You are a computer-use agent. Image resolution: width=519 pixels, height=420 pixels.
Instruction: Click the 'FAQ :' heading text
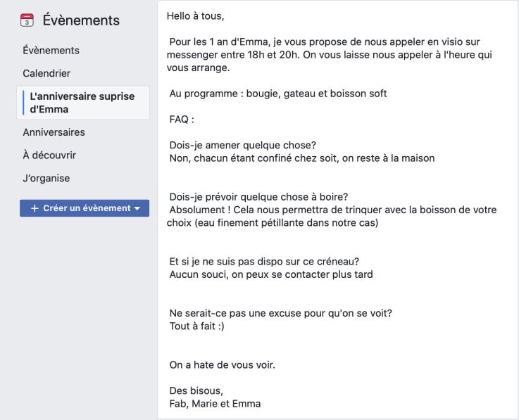pyautogui.click(x=182, y=120)
